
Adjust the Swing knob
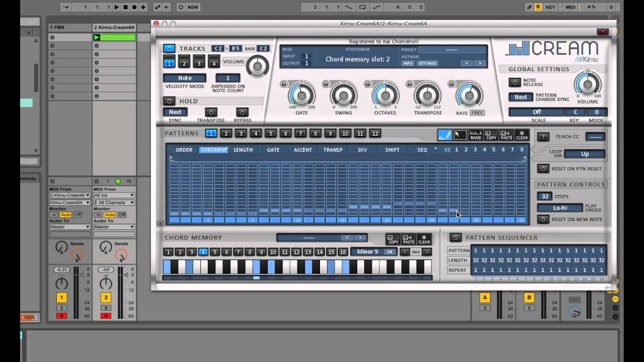(x=343, y=95)
